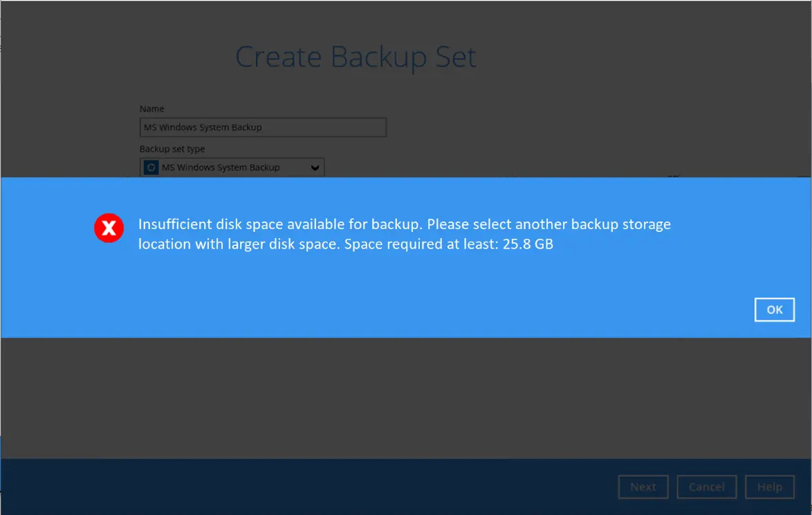The height and width of the screenshot is (515, 812).
Task: Click the Name field label
Action: [x=151, y=109]
